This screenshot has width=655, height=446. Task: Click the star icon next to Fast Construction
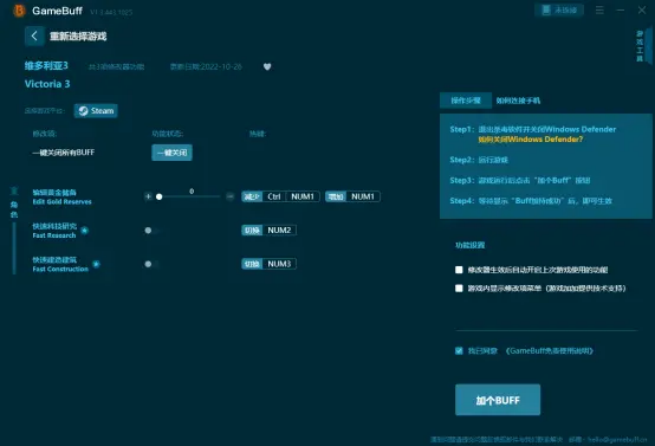[96, 264]
